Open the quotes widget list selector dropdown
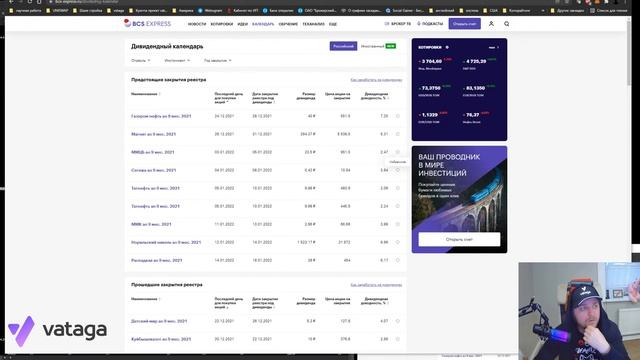 click(494, 47)
